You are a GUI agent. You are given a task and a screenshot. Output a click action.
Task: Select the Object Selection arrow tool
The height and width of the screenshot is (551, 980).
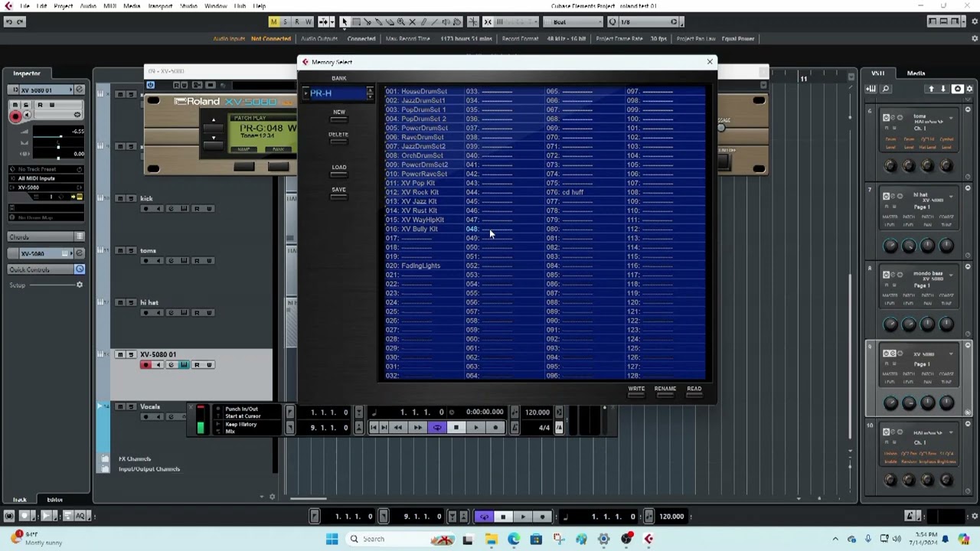pos(345,21)
